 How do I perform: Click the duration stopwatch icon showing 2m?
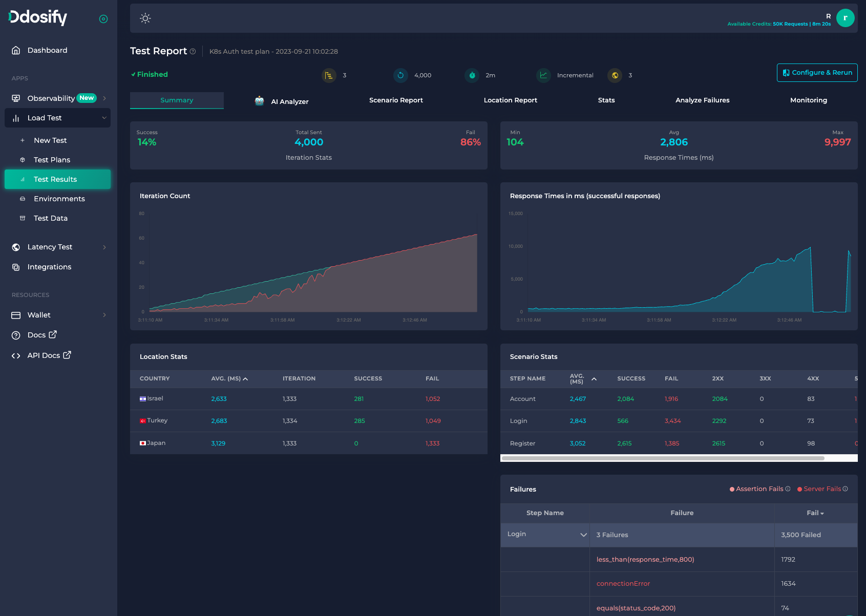(472, 75)
